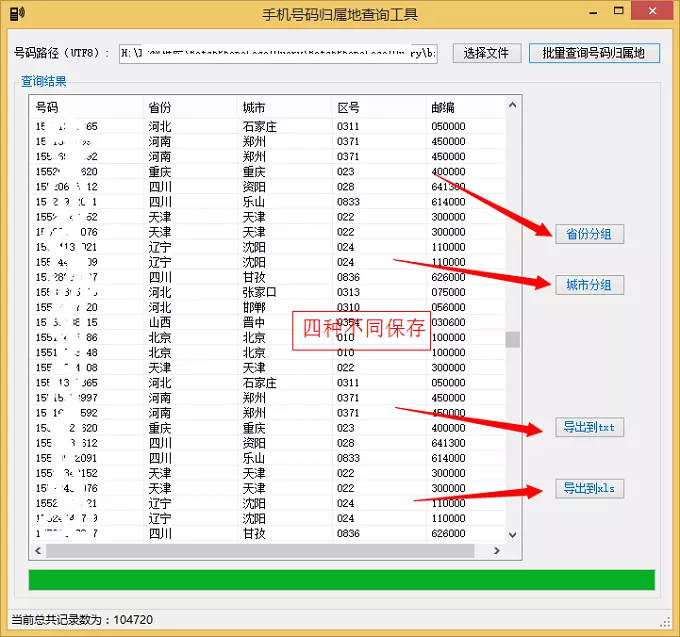Click the 当前总共记录数为：104720 status text
The image size is (680, 637).
click(x=82, y=620)
